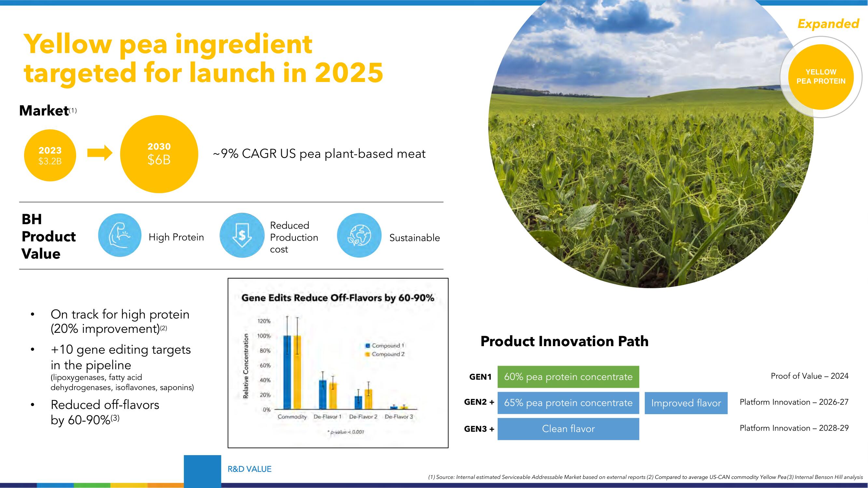Click the GEN3 + row label

479,429
